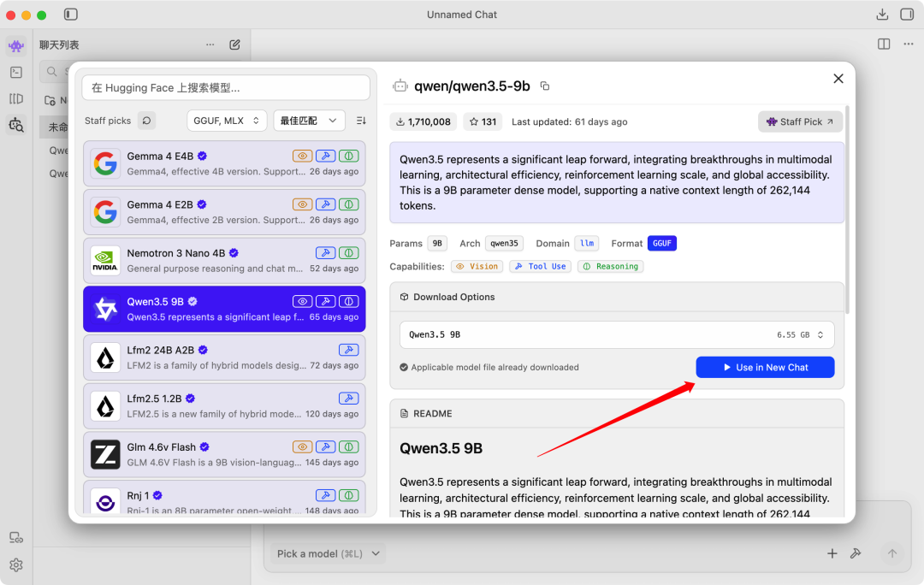Image resolution: width=924 pixels, height=585 pixels.
Task: Create a new chat with the compose icon
Action: pyautogui.click(x=234, y=44)
